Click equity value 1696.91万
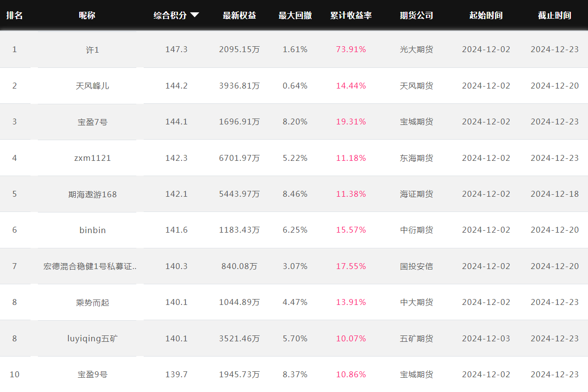This screenshot has width=588, height=392. coord(239,122)
